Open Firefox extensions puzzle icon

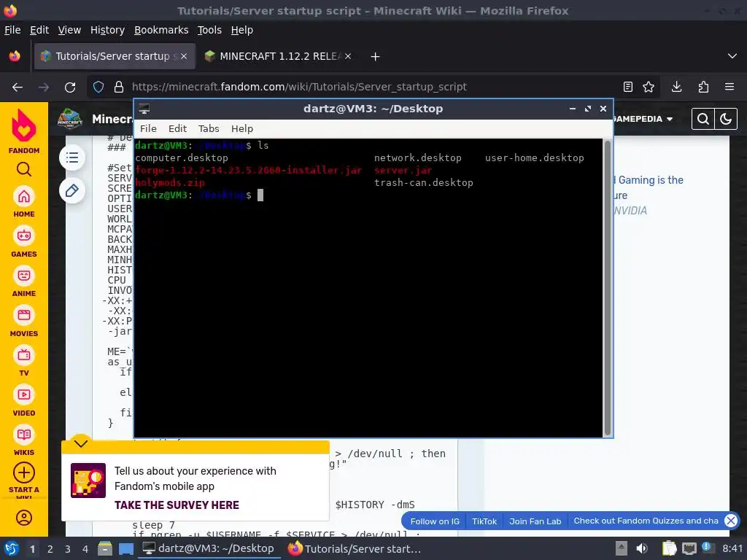click(x=703, y=87)
